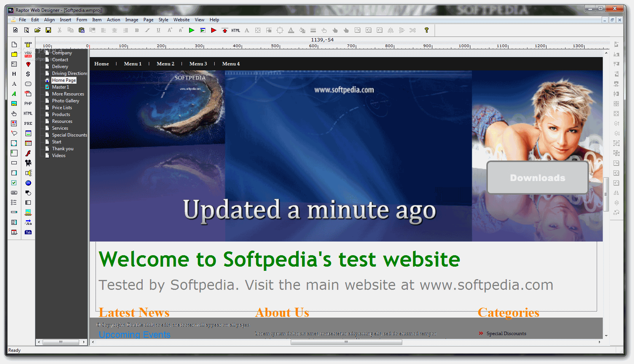Click the Updated a minute ago banner text

click(x=309, y=210)
